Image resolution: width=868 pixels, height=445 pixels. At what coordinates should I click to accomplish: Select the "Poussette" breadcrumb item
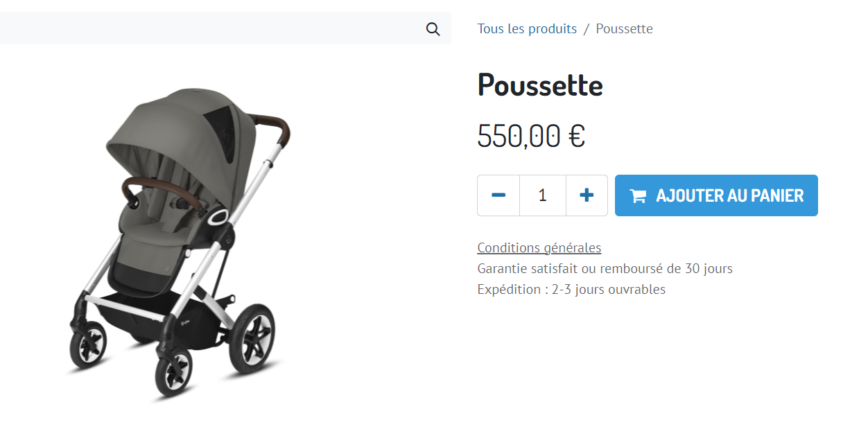coord(624,28)
